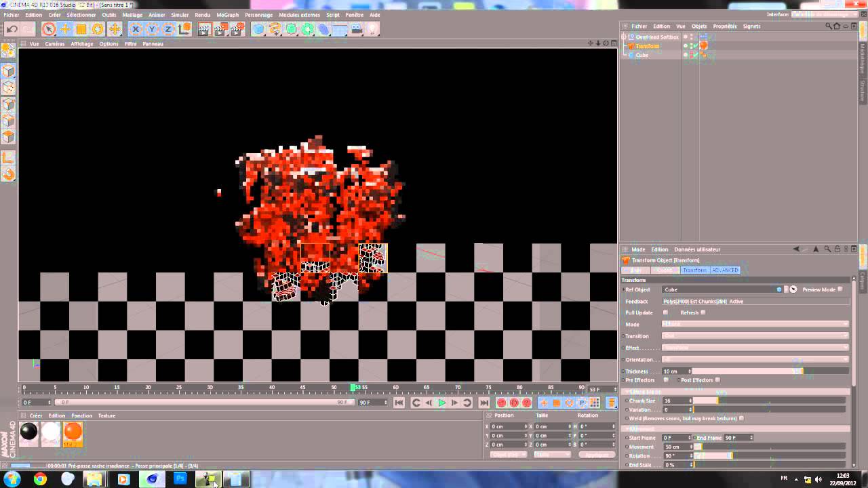Select the orange material thumbnail

coord(73,433)
